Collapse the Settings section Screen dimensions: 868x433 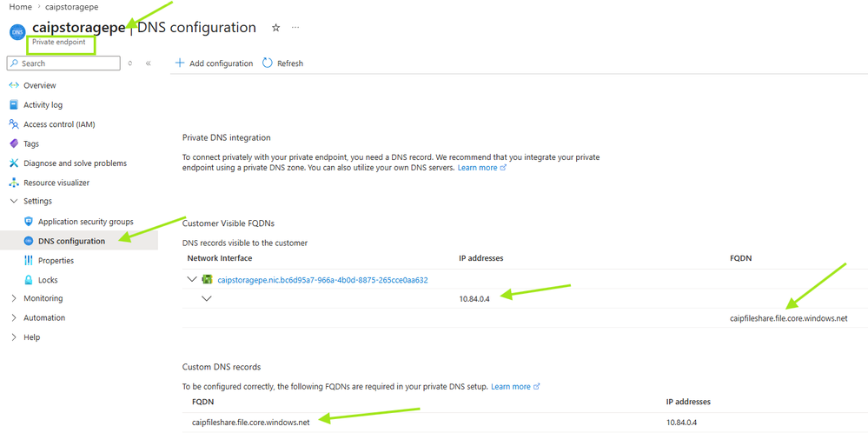[x=15, y=201]
